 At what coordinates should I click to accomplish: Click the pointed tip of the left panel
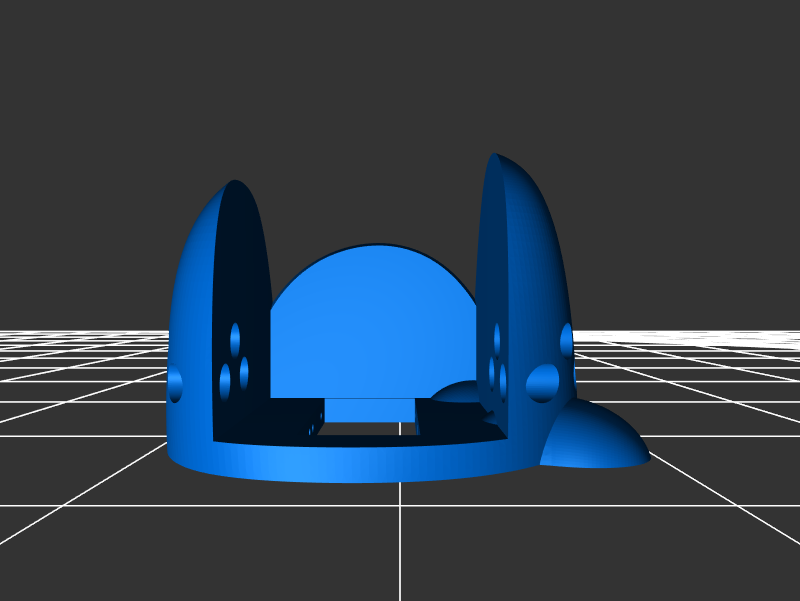(x=235, y=183)
